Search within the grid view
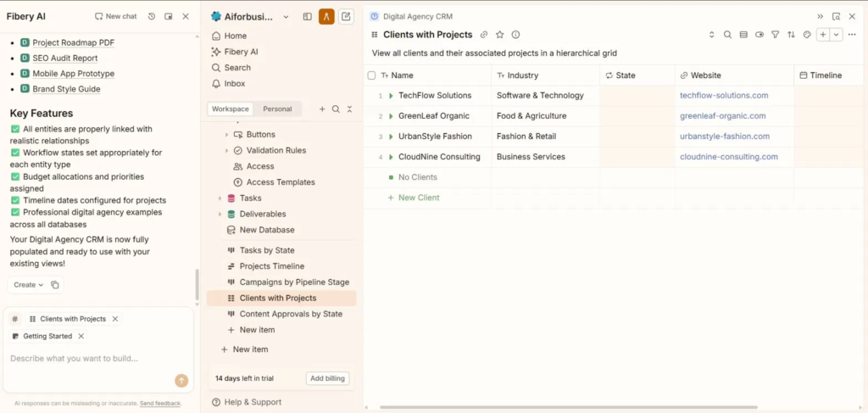868x413 pixels. click(727, 35)
